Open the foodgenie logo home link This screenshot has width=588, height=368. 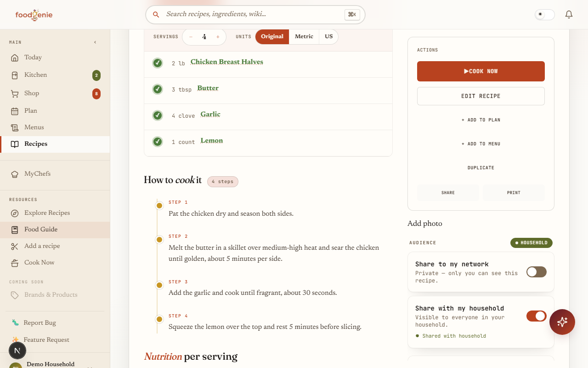[34, 15]
